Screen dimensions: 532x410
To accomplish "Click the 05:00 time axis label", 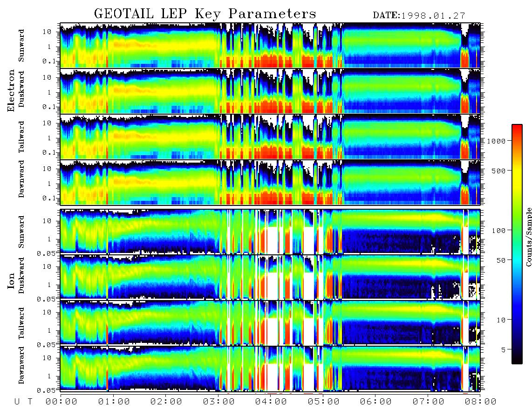I will click(x=324, y=402).
